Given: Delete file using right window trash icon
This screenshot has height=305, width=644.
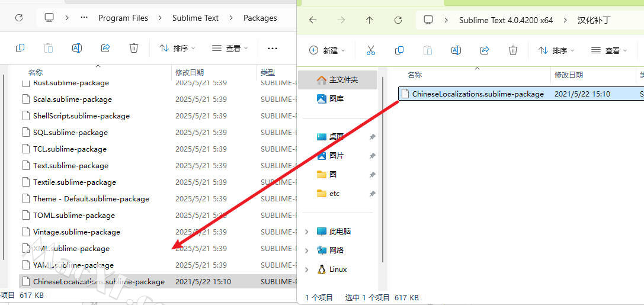Looking at the screenshot, I should [513, 50].
